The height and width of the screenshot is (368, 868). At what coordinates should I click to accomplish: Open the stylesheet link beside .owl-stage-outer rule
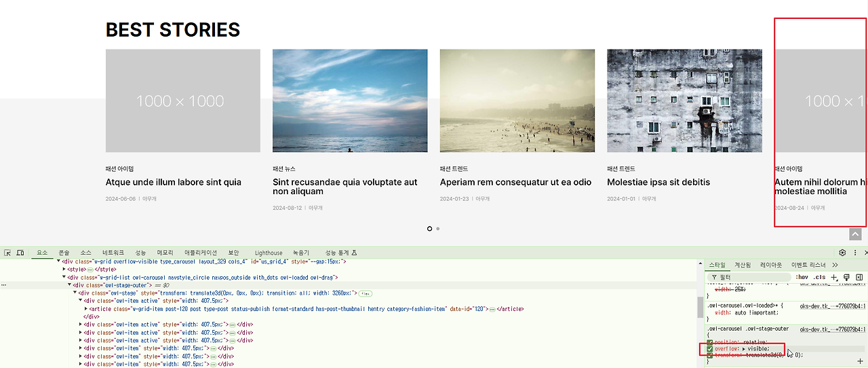click(832, 329)
